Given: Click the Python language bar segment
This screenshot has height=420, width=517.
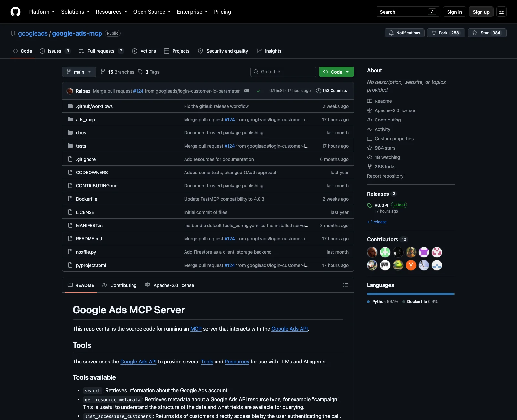Looking at the screenshot, I should tap(410, 294).
